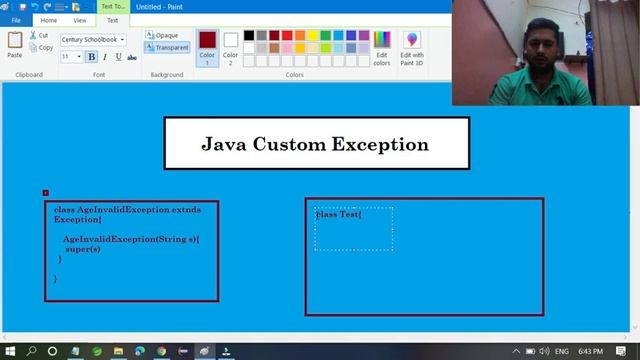Set text background to Transparent
Image resolution: width=640 pixels, height=360 pixels.
[x=167, y=47]
